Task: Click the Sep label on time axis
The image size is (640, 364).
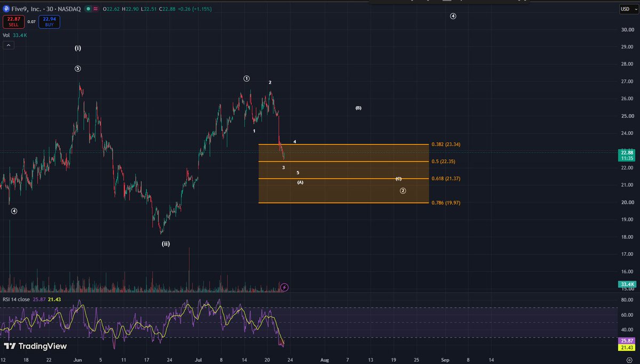Action: coord(445,360)
